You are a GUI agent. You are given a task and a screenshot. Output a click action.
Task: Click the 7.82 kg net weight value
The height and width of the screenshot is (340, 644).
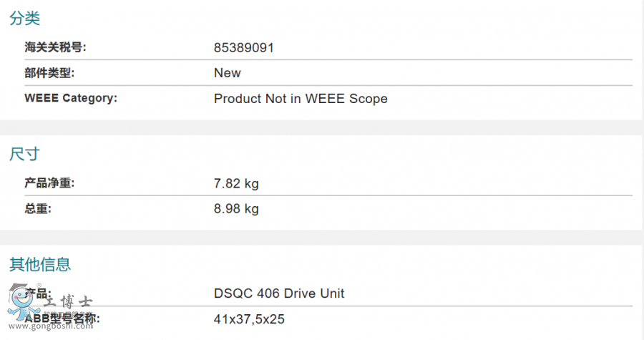coord(236,183)
